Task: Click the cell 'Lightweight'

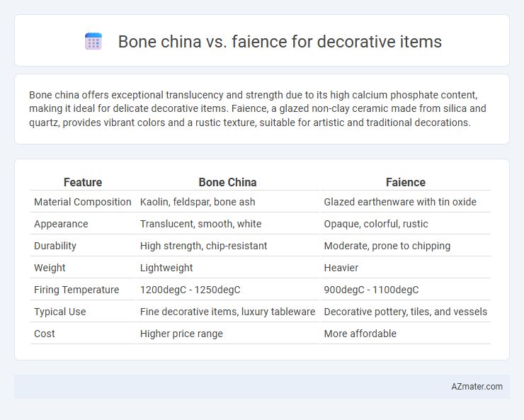Action: (166, 268)
